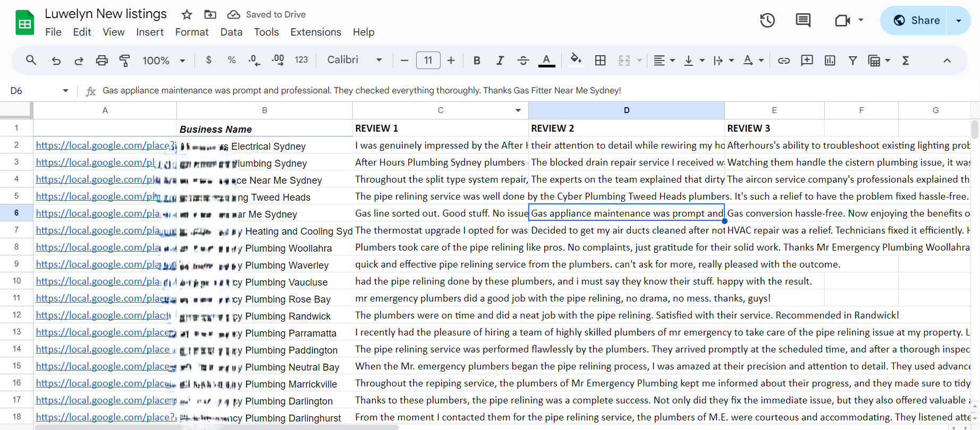This screenshot has width=980, height=430.
Task: Open the fill color picker
Action: pos(576,61)
